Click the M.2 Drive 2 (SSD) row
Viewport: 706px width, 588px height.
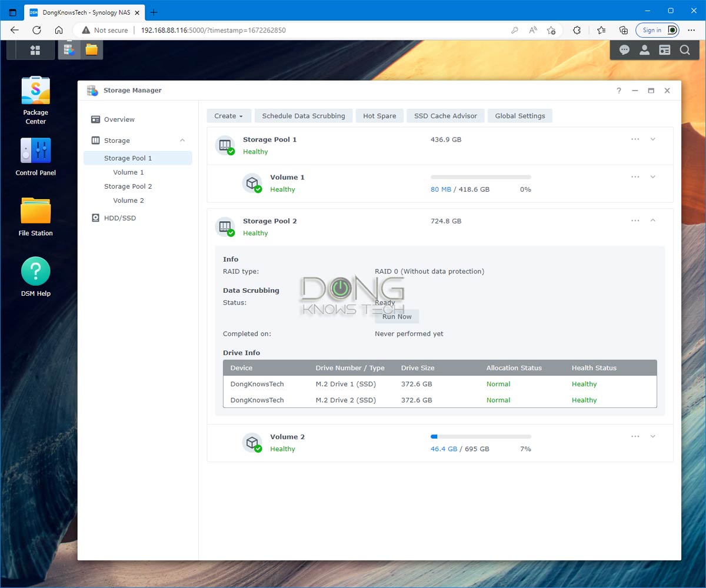tap(440, 400)
